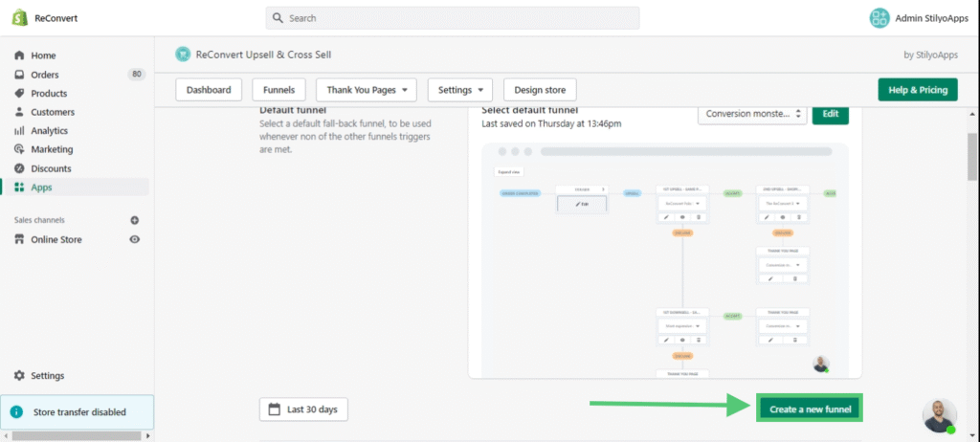Click the Orders count badge 80
Viewport: 980px width, 442px height.
(136, 75)
